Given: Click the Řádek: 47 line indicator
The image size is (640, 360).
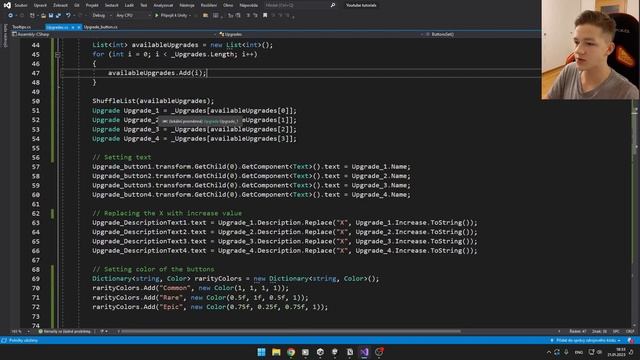Looking at the screenshot, I should (x=578, y=331).
